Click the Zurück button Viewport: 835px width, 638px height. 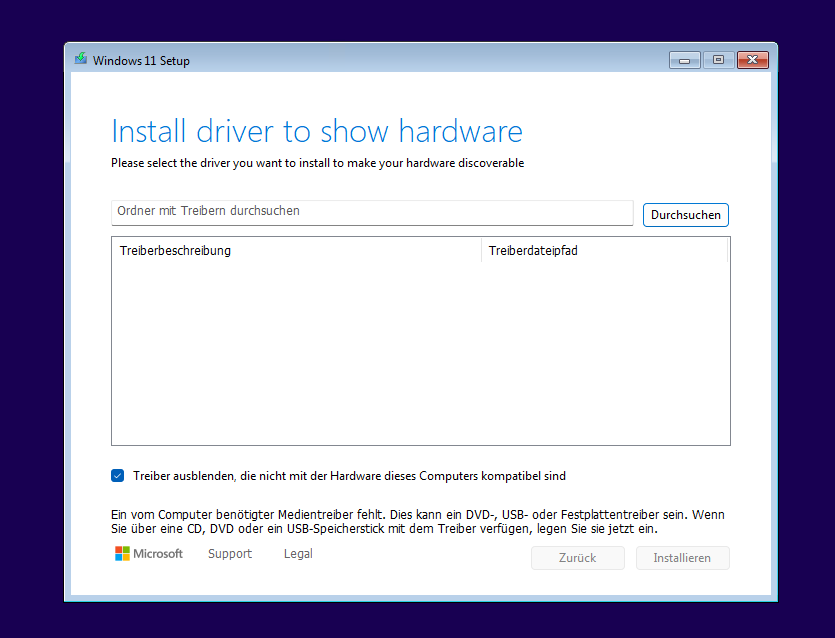(x=577, y=558)
